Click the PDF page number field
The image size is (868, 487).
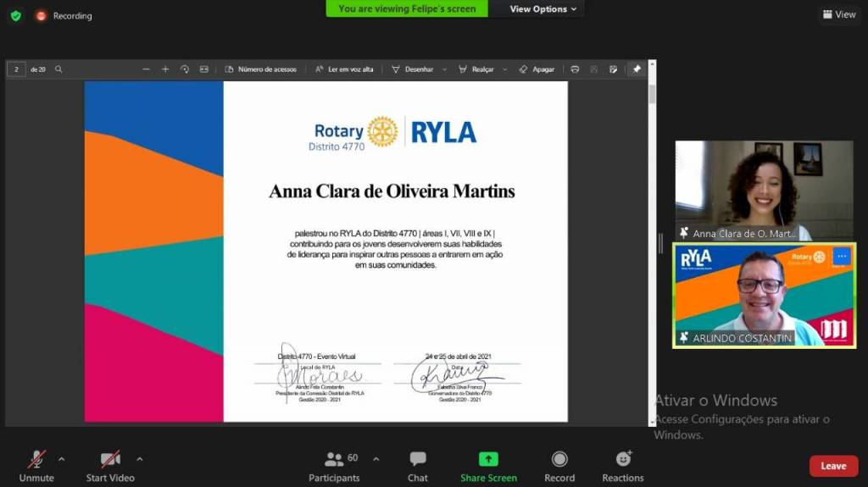click(x=16, y=69)
